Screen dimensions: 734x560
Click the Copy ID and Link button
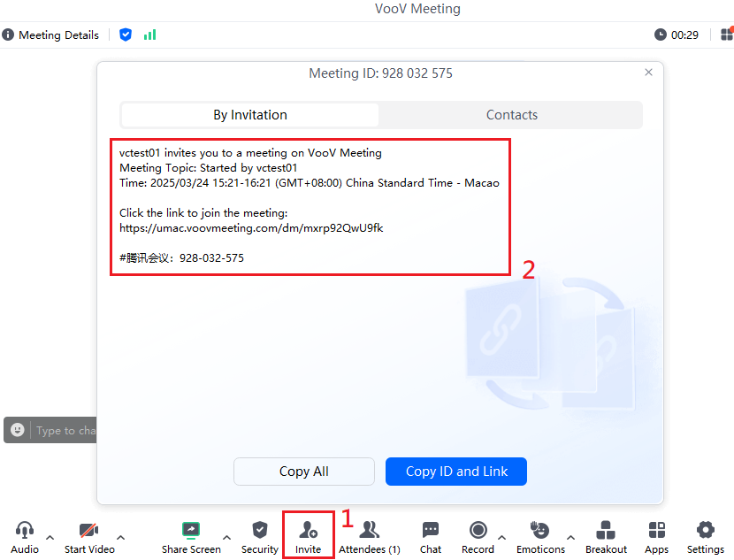point(456,472)
